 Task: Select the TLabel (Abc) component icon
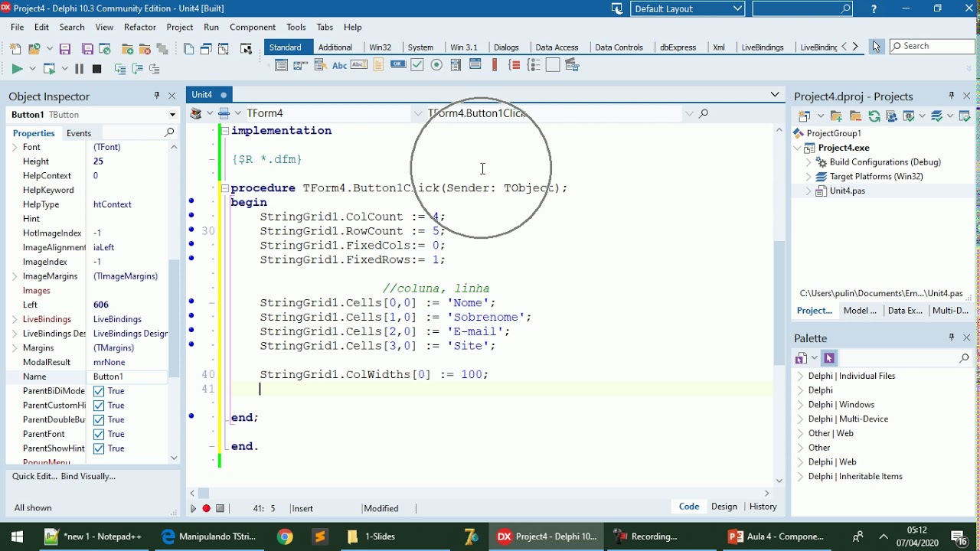coord(339,65)
